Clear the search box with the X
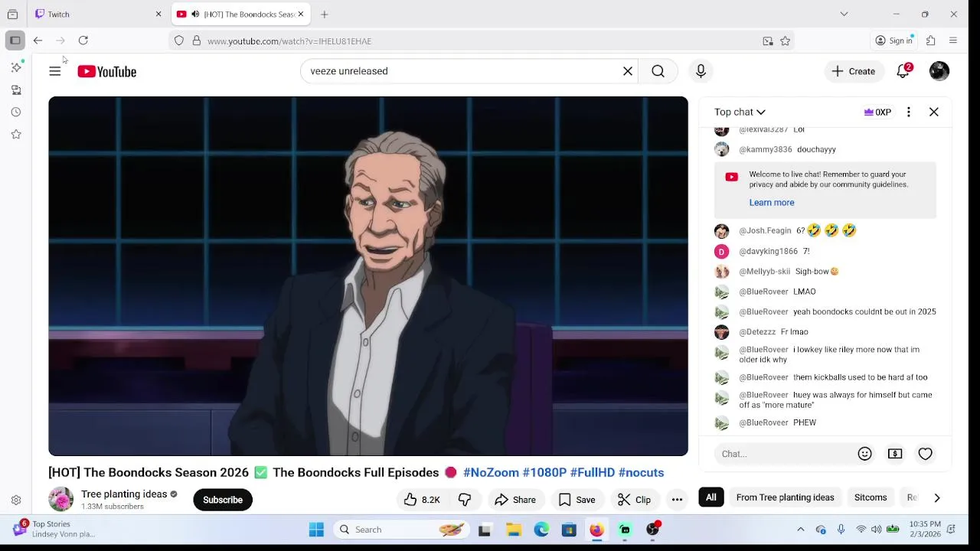This screenshot has height=551, width=980. [628, 71]
